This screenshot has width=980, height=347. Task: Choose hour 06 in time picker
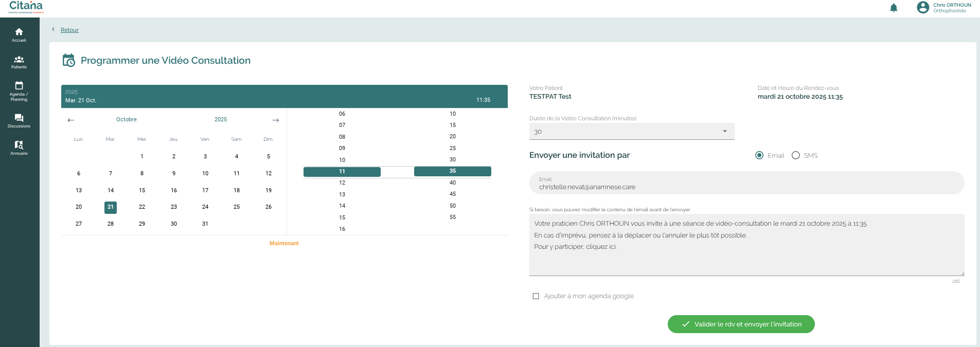342,114
